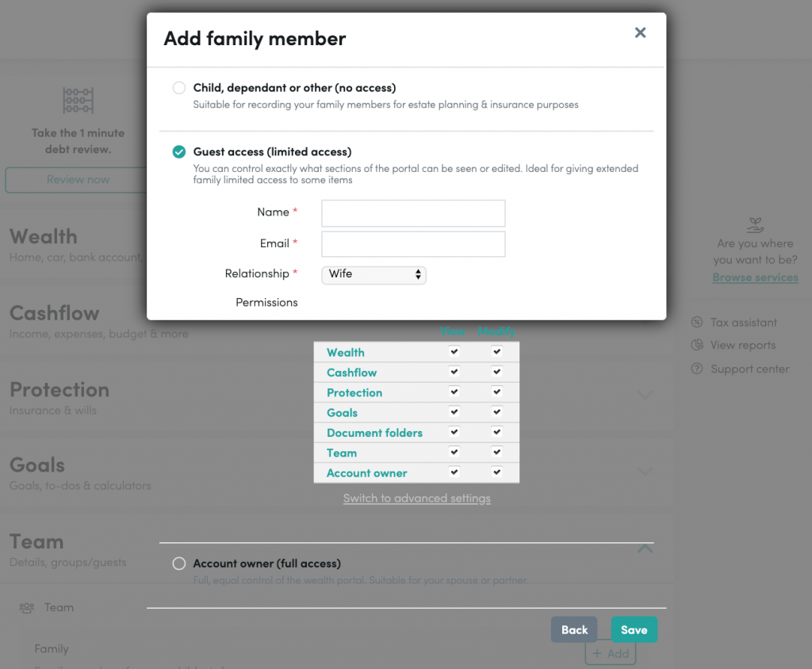This screenshot has width=812, height=669.
Task: Click the Back button
Action: tap(574, 630)
